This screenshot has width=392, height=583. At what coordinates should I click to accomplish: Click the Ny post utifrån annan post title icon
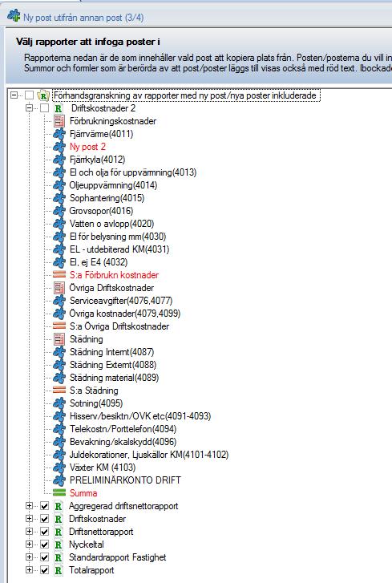14,16
